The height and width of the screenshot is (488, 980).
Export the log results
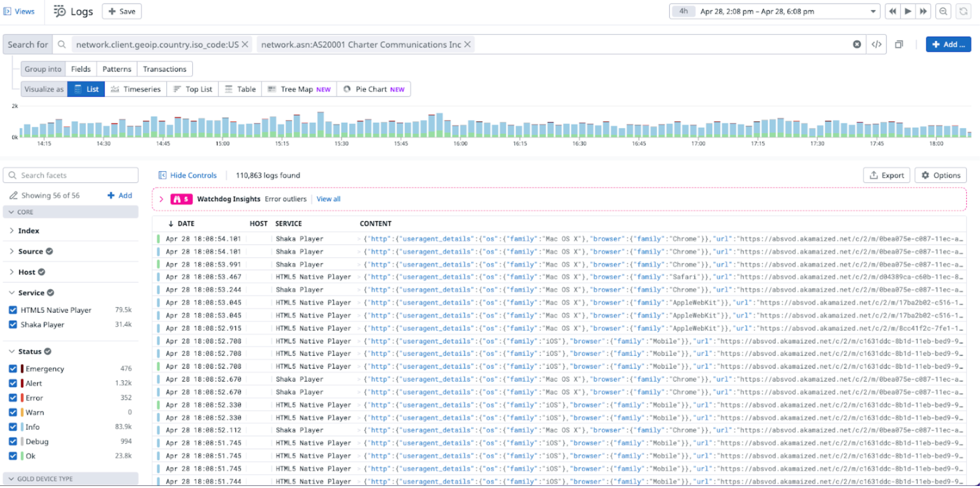(x=886, y=175)
